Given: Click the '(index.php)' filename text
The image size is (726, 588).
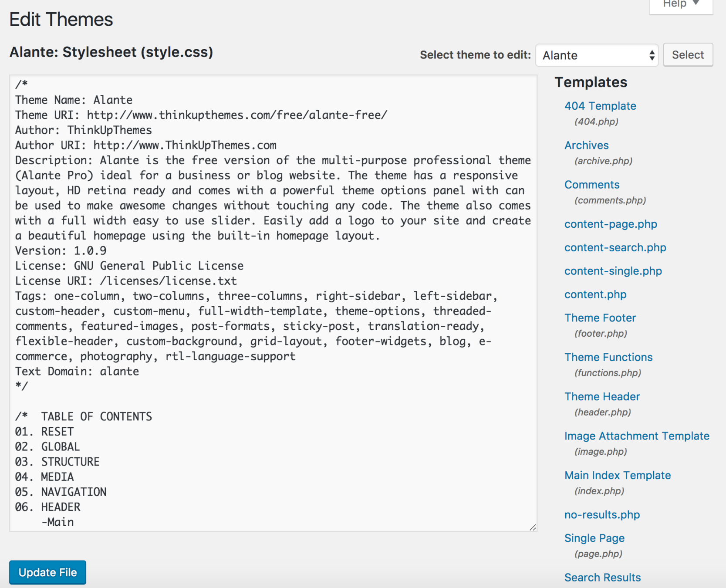Looking at the screenshot, I should pos(599,491).
